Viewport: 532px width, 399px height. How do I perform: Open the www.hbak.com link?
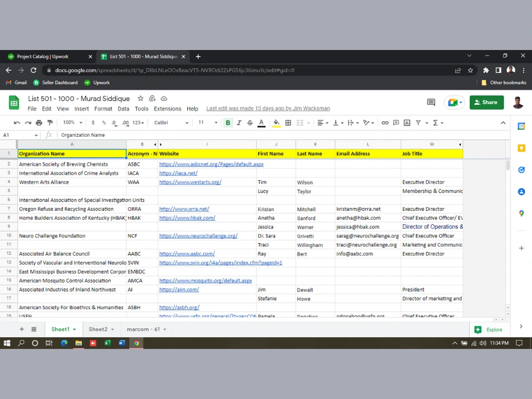tap(187, 218)
